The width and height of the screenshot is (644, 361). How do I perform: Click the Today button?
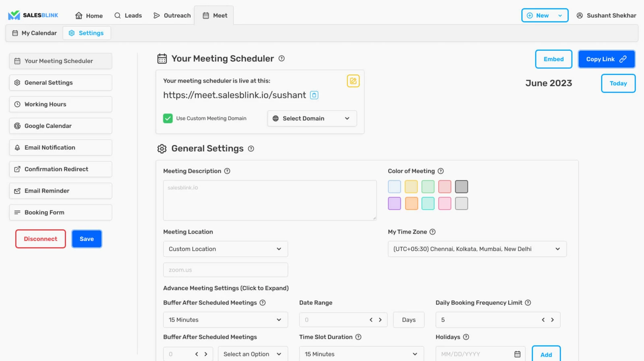pos(618,83)
